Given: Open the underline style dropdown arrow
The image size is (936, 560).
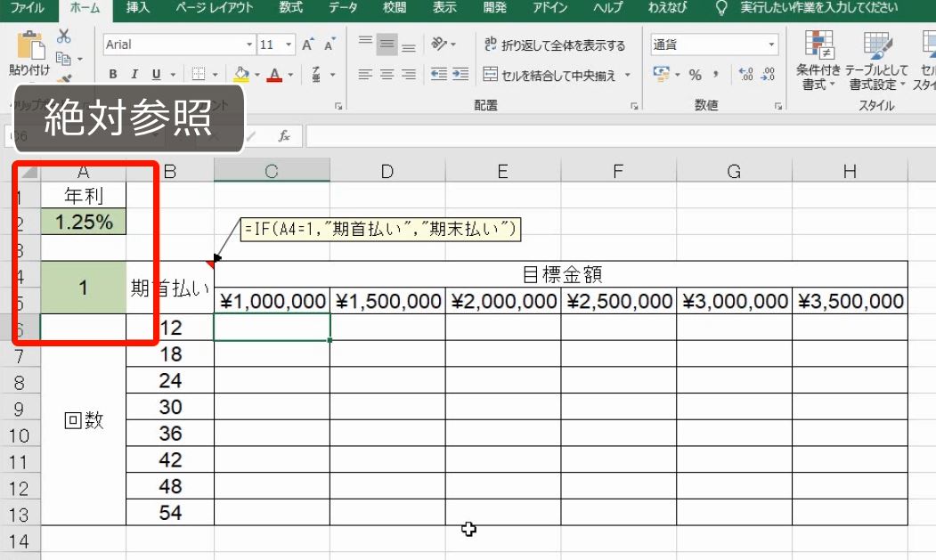Looking at the screenshot, I should (173, 75).
